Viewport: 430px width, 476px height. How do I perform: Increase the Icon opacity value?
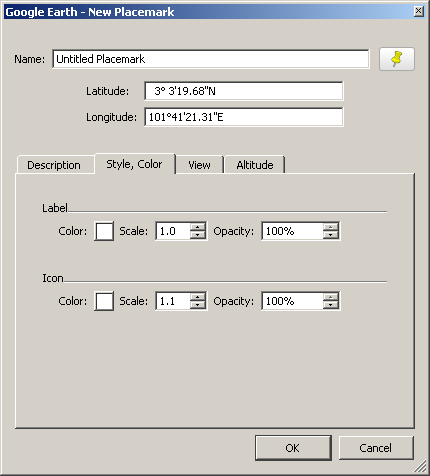(331, 297)
